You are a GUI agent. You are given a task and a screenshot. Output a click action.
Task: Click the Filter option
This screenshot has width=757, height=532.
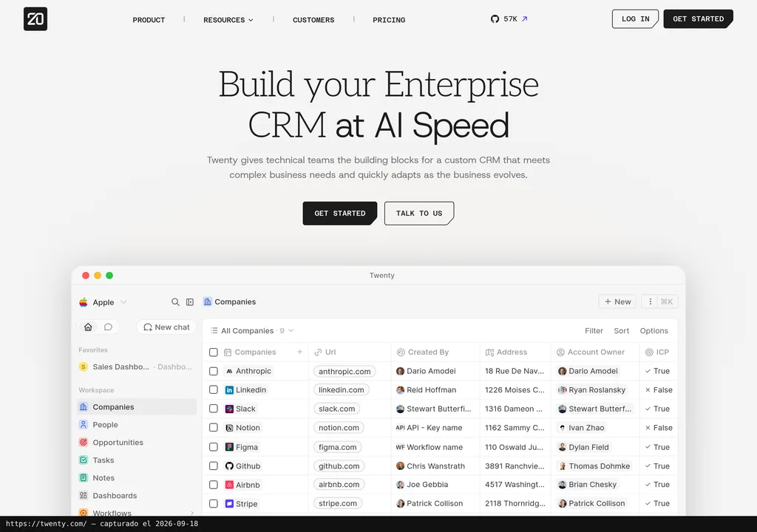pyautogui.click(x=594, y=331)
